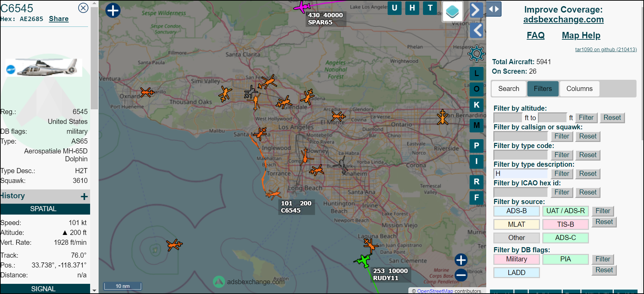
Task: Open the Map Help link
Action: pos(581,35)
